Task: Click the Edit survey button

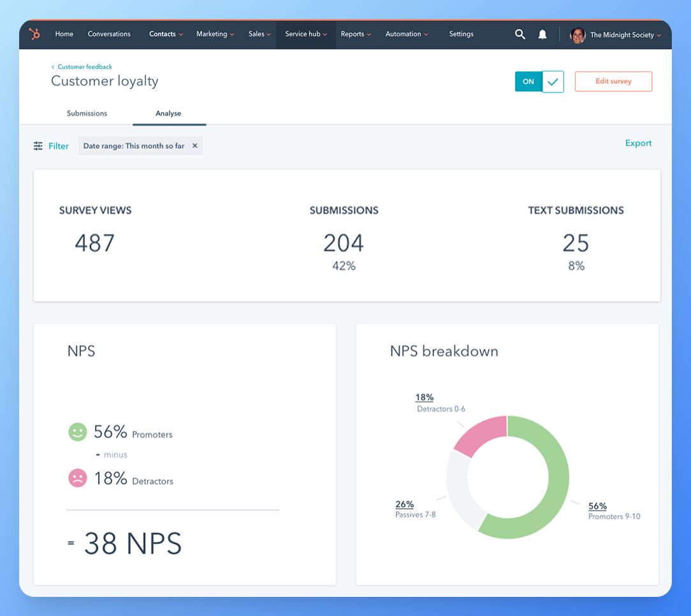Action: [x=613, y=82]
